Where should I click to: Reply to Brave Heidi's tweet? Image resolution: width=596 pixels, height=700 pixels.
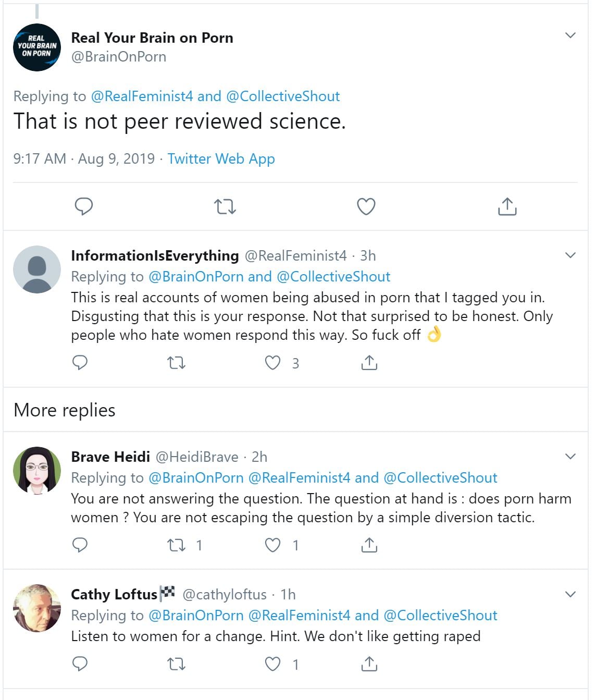[x=80, y=545]
